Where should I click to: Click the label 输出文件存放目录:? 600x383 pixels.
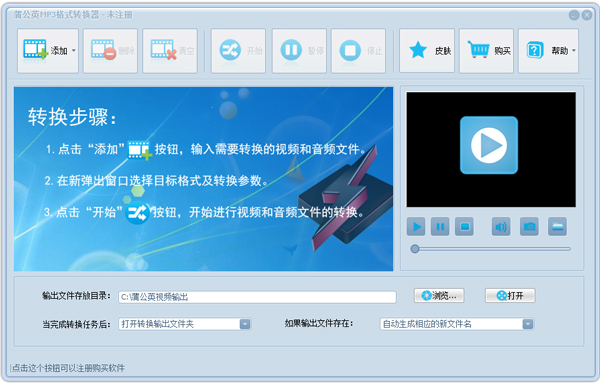pos(77,296)
